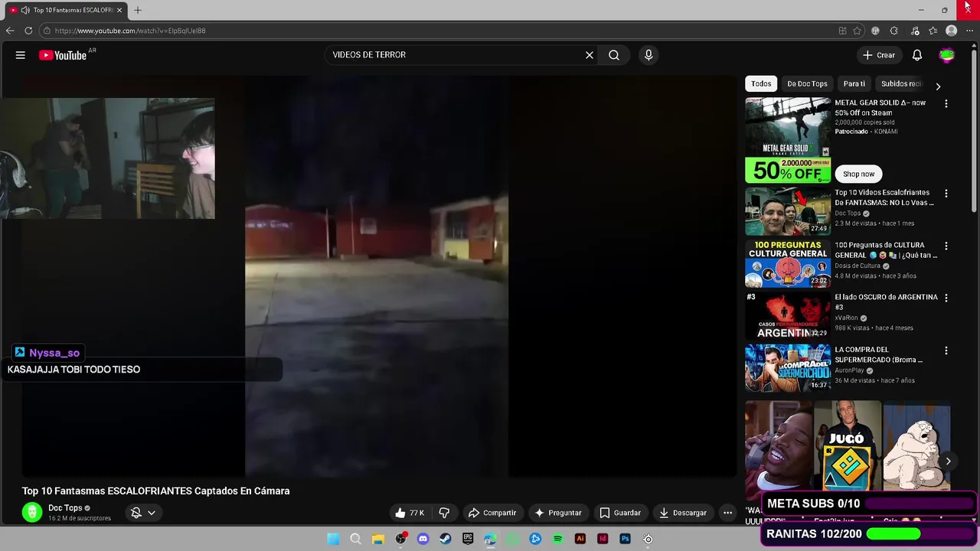Screen dimensions: 980x551
Task: Toggle notification bell for Doc Tops
Action: [136, 513]
